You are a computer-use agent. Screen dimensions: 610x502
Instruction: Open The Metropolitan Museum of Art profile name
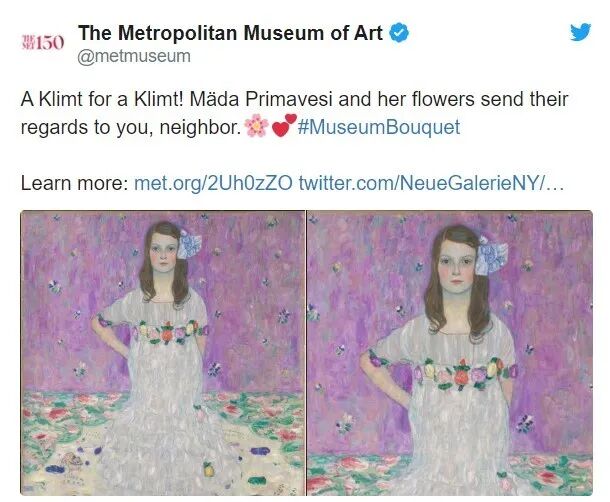[230, 33]
